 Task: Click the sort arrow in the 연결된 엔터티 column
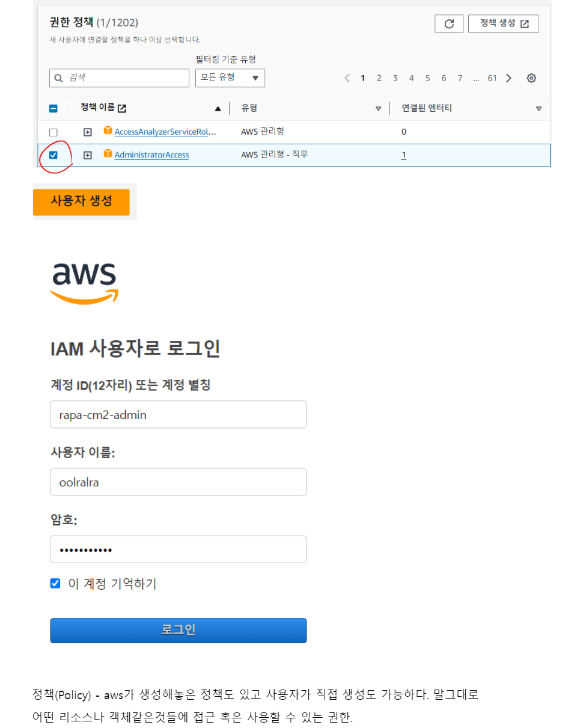tap(539, 109)
